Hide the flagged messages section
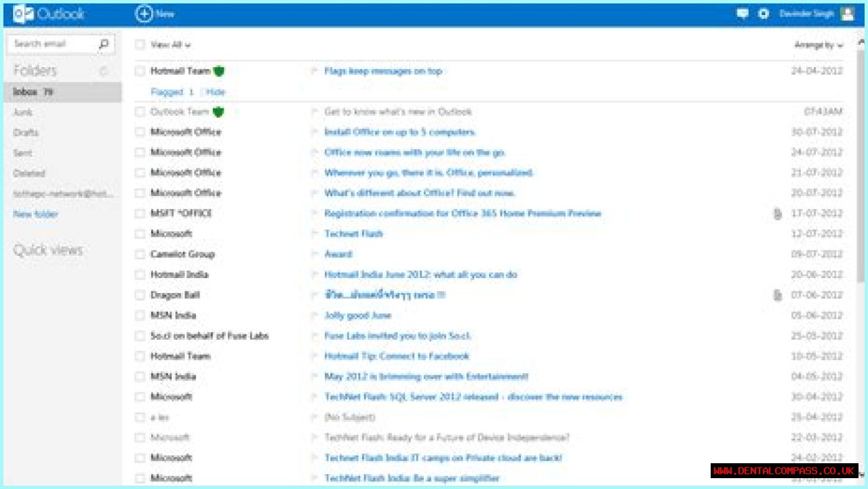 coord(216,92)
